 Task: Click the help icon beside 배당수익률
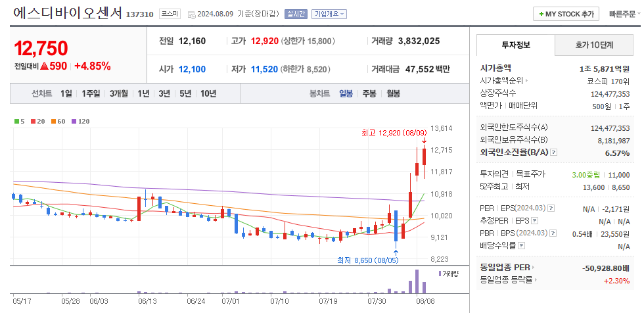pyautogui.click(x=522, y=246)
